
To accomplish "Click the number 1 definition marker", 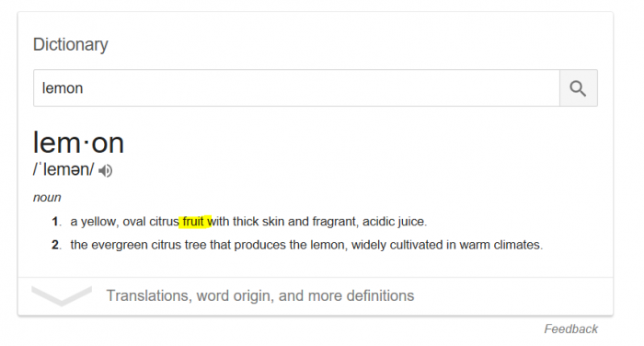I will [x=56, y=222].
